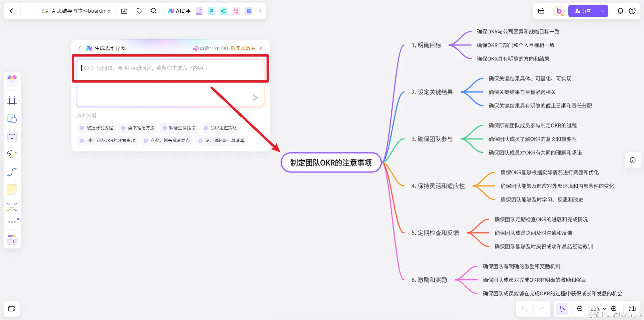Image resolution: width=644 pixels, height=320 pixels.
Task: Open the search icon in the top toolbar
Action: 154,11
